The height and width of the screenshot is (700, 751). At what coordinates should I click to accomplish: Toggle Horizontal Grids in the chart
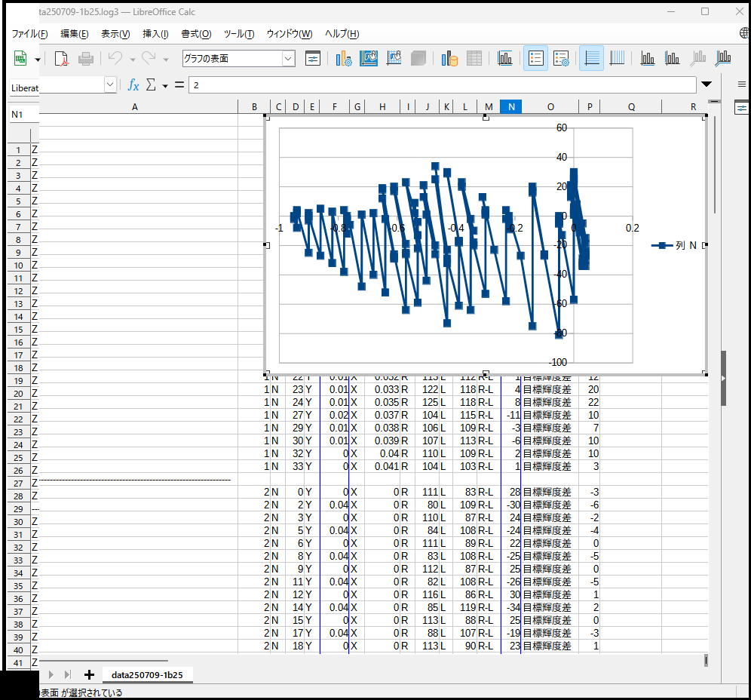tap(592, 59)
